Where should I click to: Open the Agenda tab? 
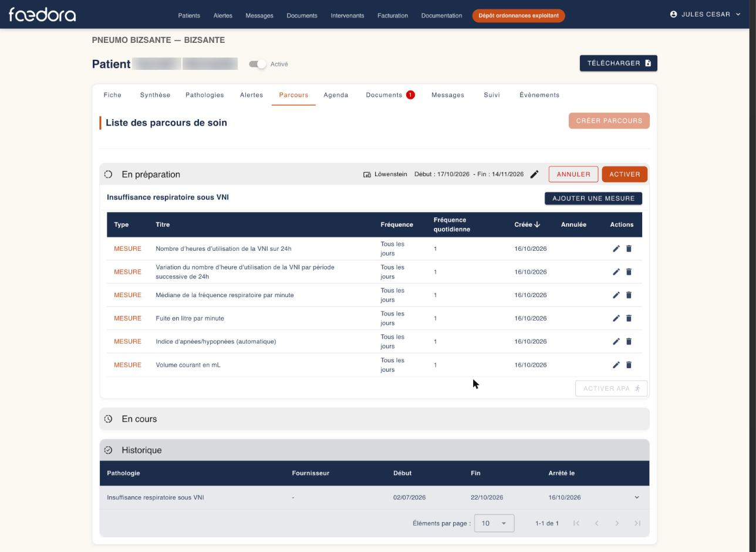tap(336, 95)
